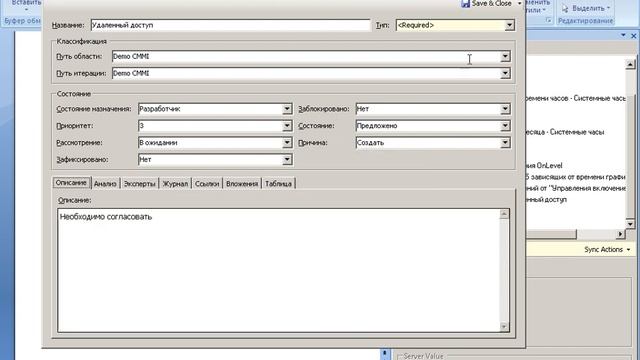The width and height of the screenshot is (640, 360).
Task: Open the Word side pane options arrow
Action: click(x=623, y=36)
